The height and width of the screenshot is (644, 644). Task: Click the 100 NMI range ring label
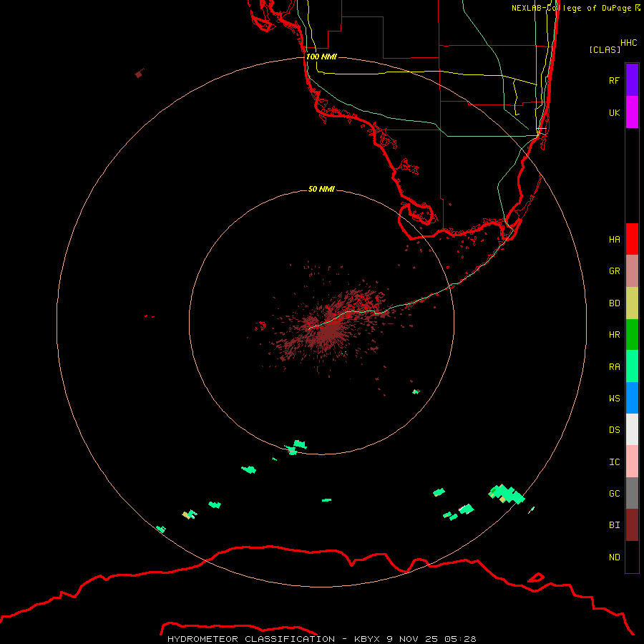click(321, 57)
